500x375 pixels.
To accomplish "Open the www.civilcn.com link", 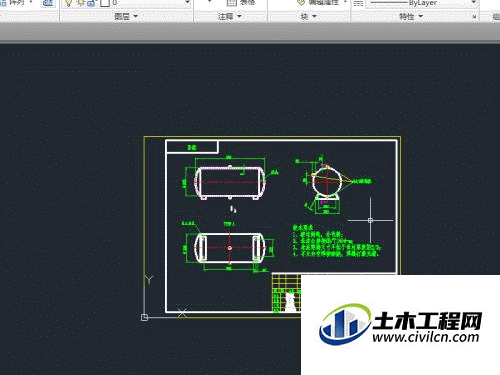I will click(x=426, y=337).
